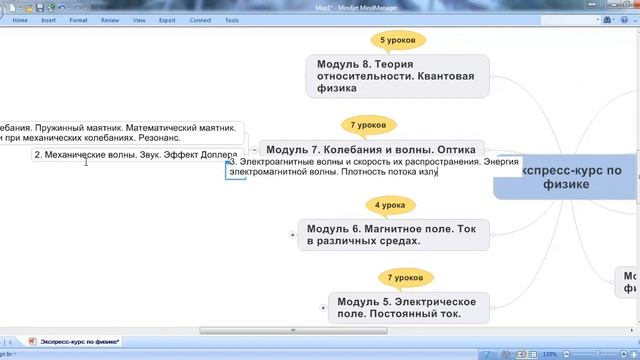
Task: Click the 7 уроков callout above Модуль 7
Action: (369, 125)
